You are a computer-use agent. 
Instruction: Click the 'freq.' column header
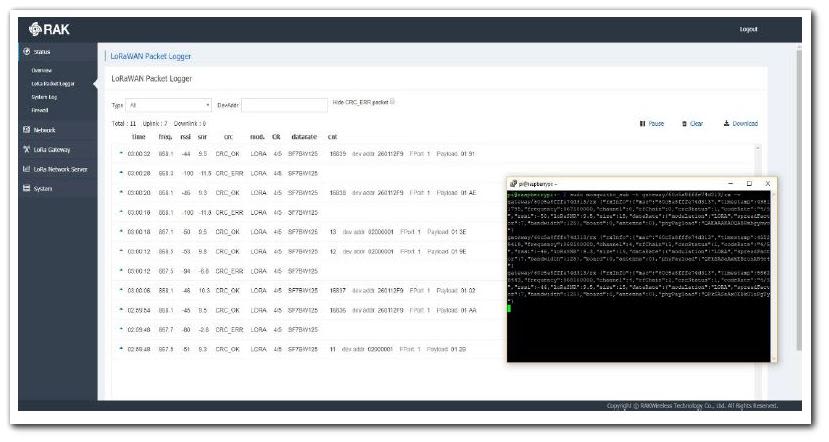(x=165, y=136)
